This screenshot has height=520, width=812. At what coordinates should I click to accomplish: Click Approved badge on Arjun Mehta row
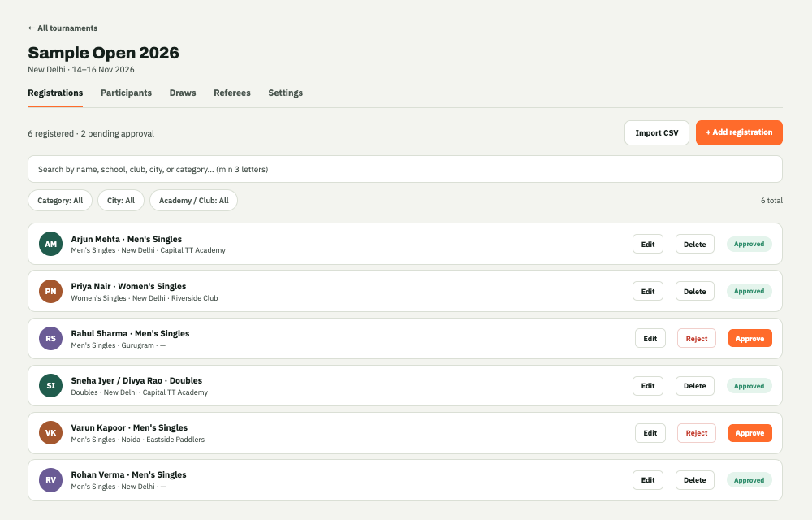749,244
